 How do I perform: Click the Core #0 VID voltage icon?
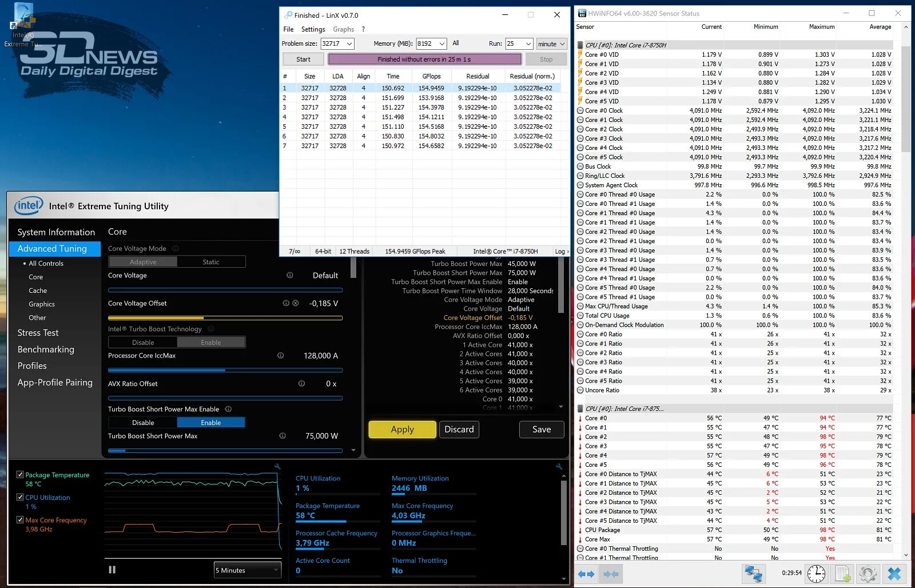(x=580, y=54)
